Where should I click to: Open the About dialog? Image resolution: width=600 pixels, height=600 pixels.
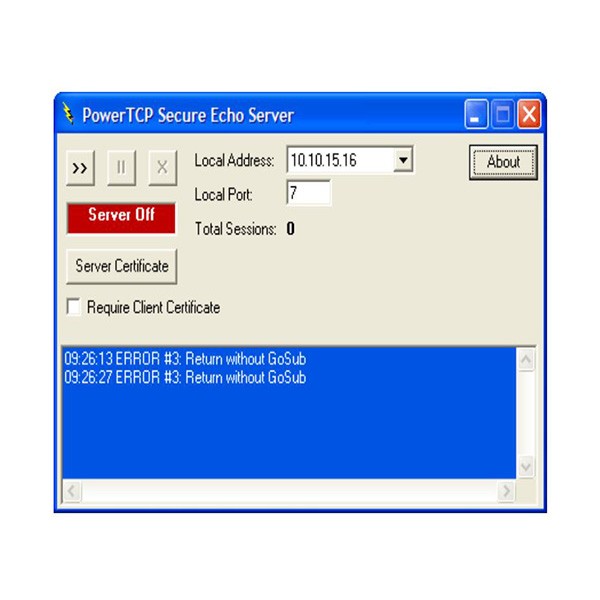click(503, 162)
